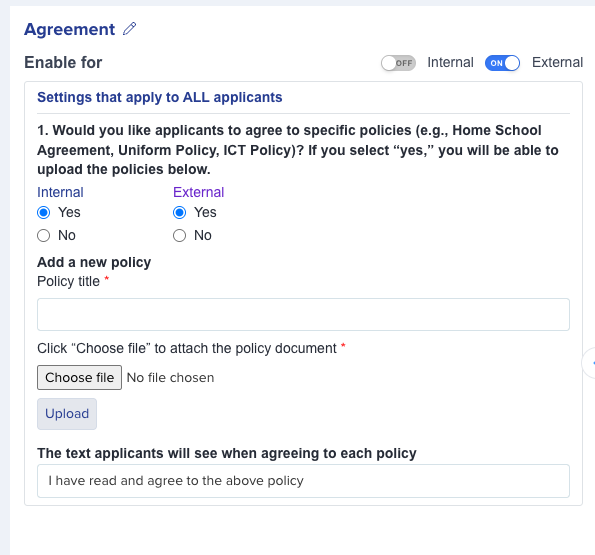Turn on the Internal enable switch
Viewport: 595px width, 555px height.
coord(398,63)
